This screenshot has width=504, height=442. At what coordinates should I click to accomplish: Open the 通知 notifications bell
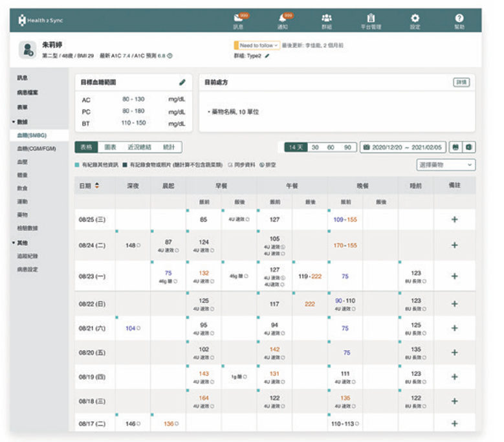click(x=283, y=21)
